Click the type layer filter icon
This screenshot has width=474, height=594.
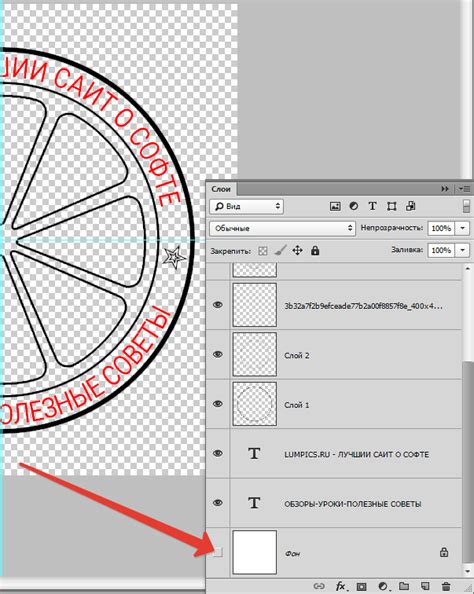click(x=372, y=206)
